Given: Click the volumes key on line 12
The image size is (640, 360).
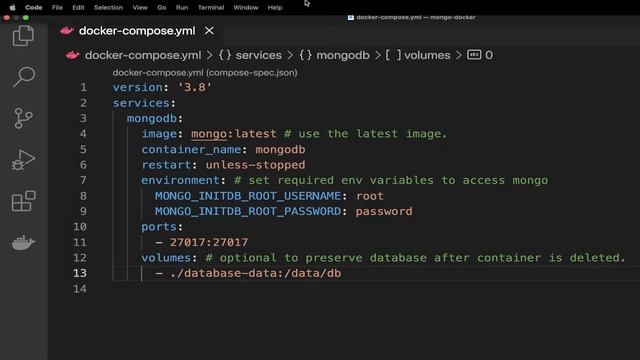Looking at the screenshot, I should point(166,258).
